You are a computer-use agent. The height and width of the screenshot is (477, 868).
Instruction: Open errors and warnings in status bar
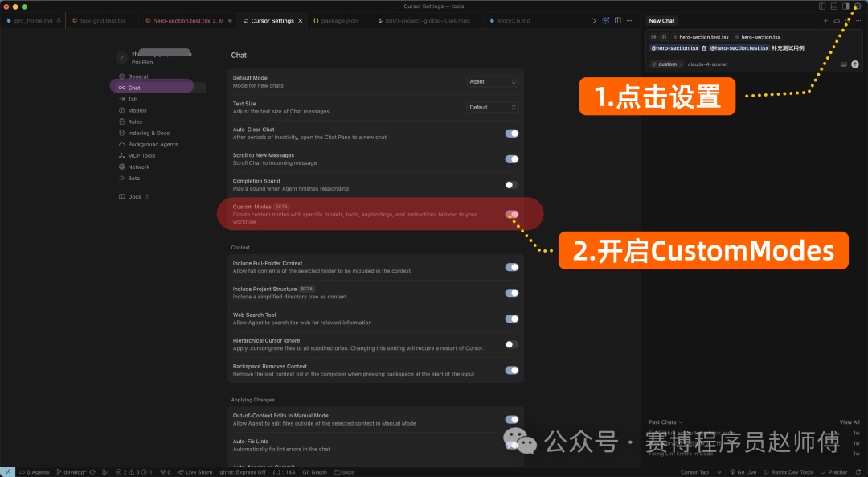click(x=133, y=472)
